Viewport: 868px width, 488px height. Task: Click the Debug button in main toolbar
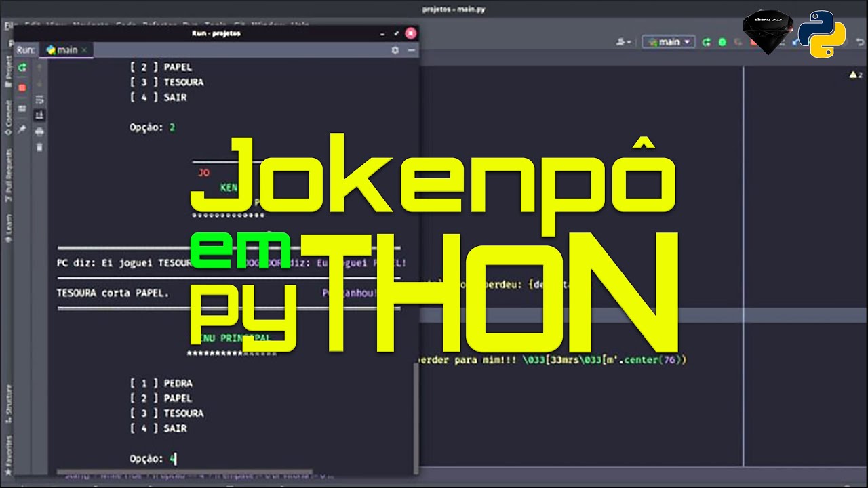pyautogui.click(x=722, y=42)
